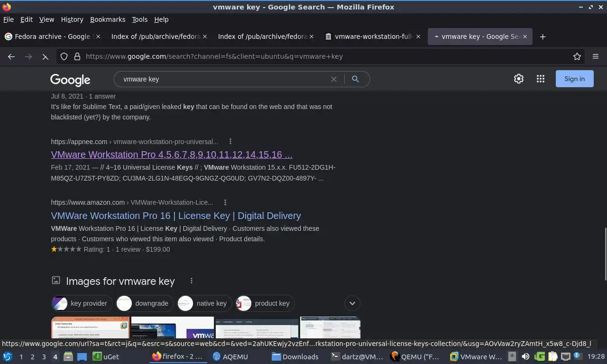
Task: Close the vmware key Google Search tab
Action: point(525,36)
